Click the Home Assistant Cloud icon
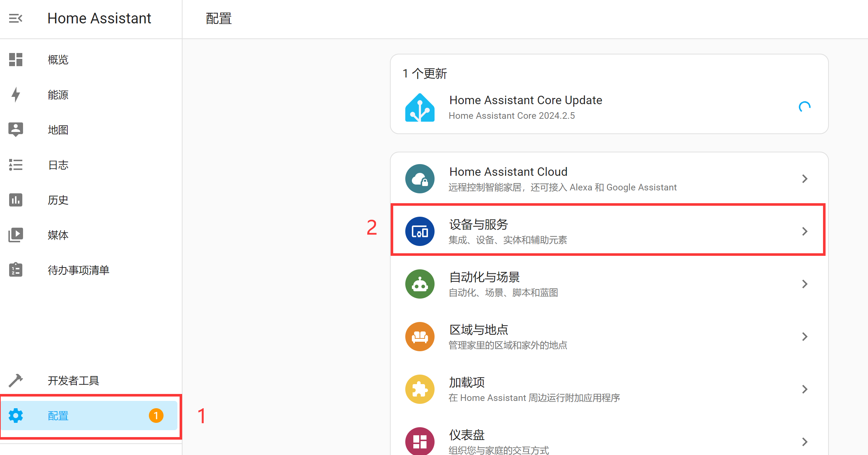Image resolution: width=868 pixels, height=455 pixels. pos(420,179)
